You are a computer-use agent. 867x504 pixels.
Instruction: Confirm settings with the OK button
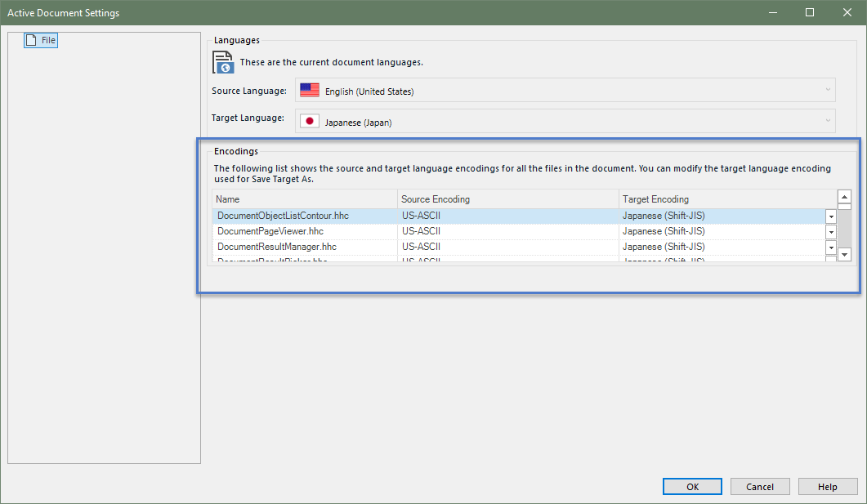click(692, 487)
